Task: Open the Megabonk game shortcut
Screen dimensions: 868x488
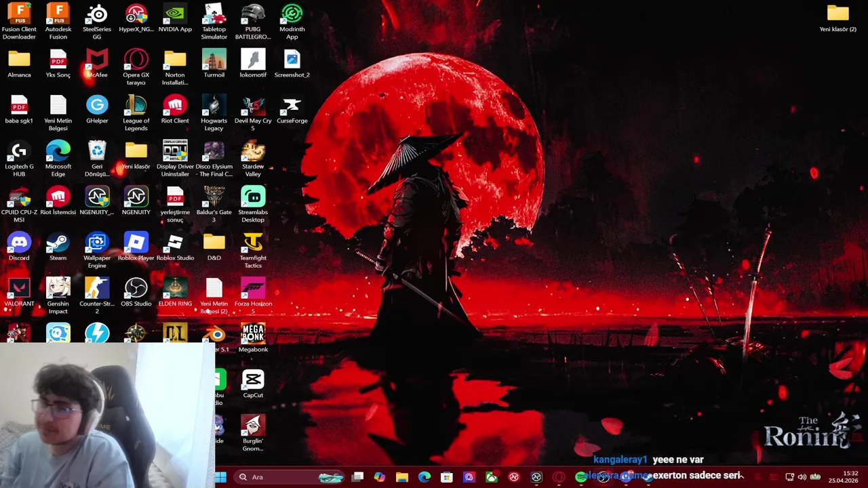Action: (x=253, y=338)
